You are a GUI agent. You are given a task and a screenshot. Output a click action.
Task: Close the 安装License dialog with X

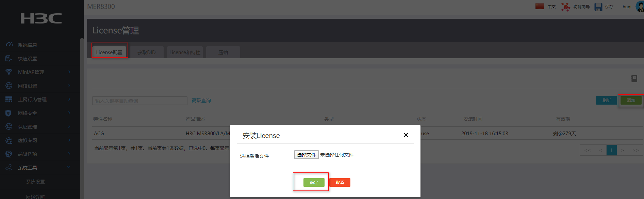406,135
